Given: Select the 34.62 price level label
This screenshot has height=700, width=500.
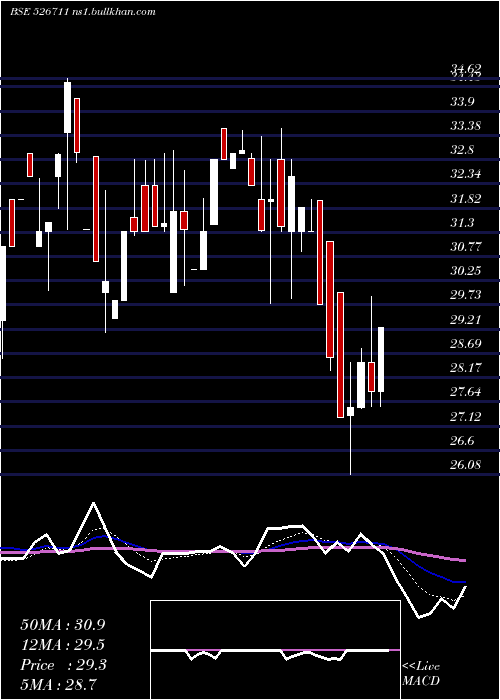Looking at the screenshot, I should (x=466, y=68).
